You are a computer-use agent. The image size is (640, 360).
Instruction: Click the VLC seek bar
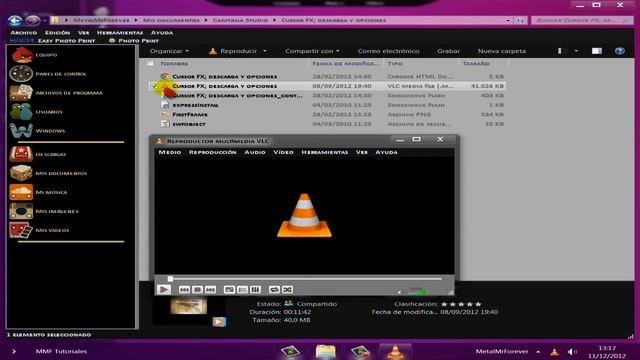[x=305, y=279]
